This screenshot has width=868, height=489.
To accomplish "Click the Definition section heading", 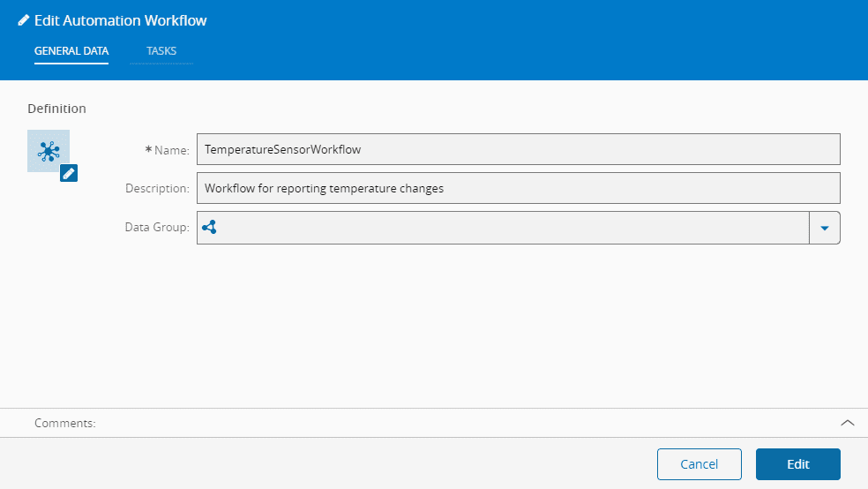I will pyautogui.click(x=56, y=109).
